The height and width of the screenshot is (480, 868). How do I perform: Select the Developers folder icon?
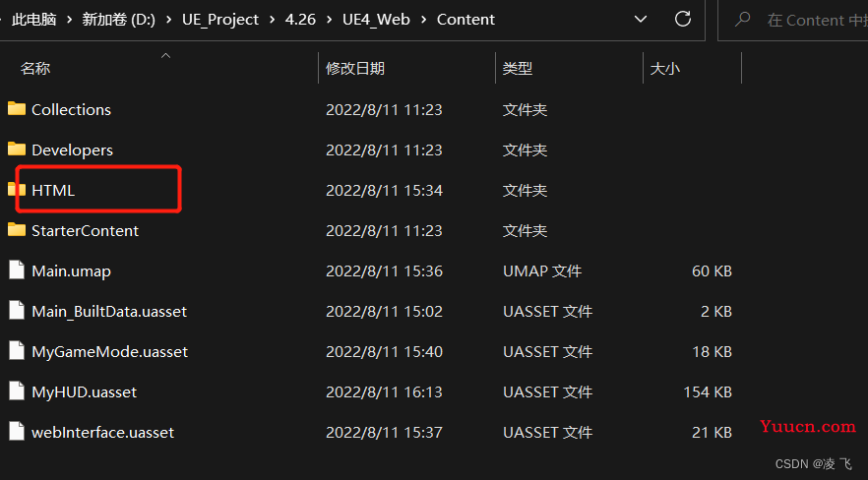[17, 150]
